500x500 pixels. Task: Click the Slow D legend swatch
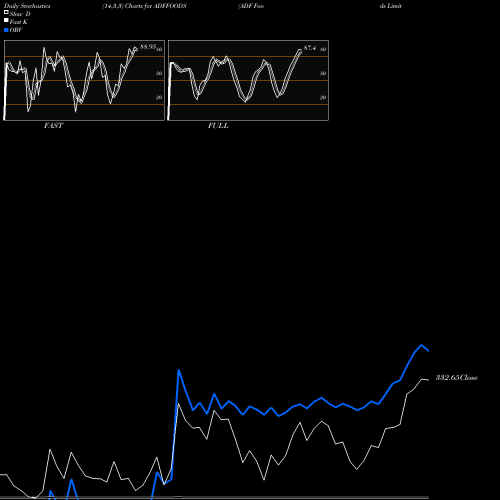(x=6, y=12)
